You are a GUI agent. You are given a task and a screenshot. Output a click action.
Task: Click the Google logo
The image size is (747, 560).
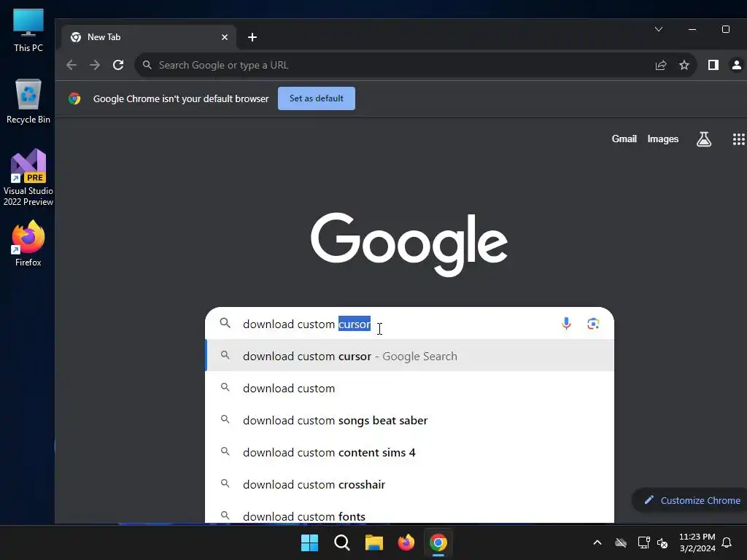point(409,244)
